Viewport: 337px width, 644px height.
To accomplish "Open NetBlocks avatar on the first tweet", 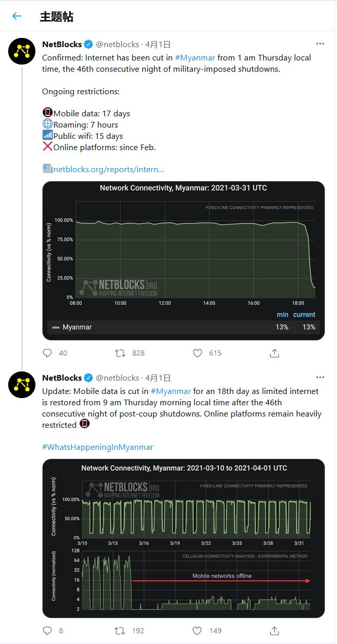I will [x=22, y=51].
